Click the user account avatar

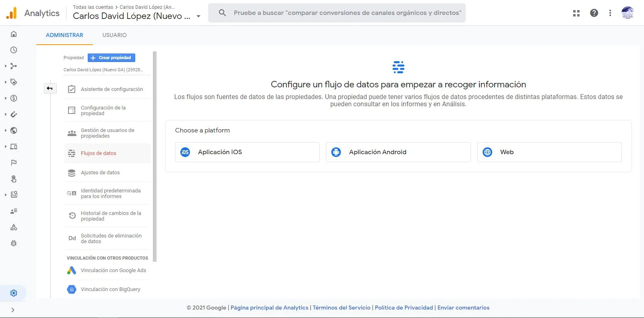click(x=627, y=13)
